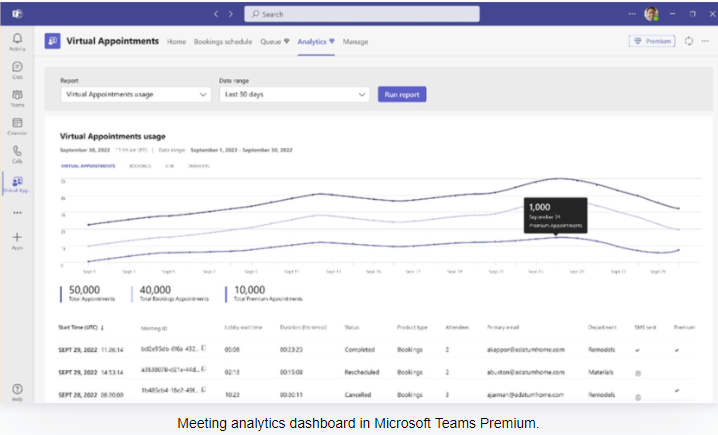Screen dimensions: 718x435
Task: Open title bar settings ellipsis
Action: [632, 14]
